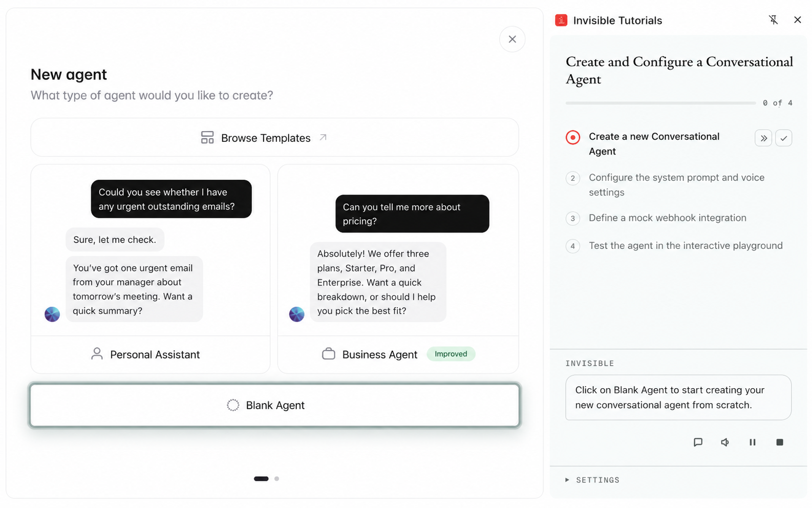
Task: Mute the tutorial narration
Action: [725, 442]
